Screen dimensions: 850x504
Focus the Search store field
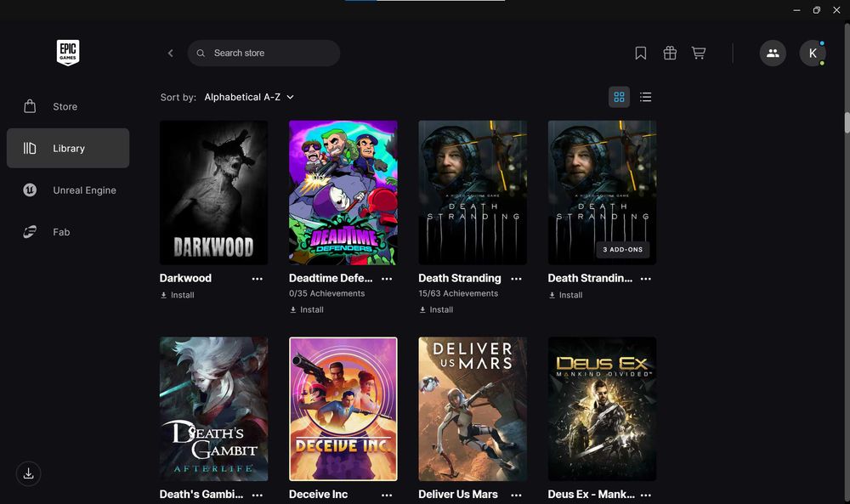(264, 53)
